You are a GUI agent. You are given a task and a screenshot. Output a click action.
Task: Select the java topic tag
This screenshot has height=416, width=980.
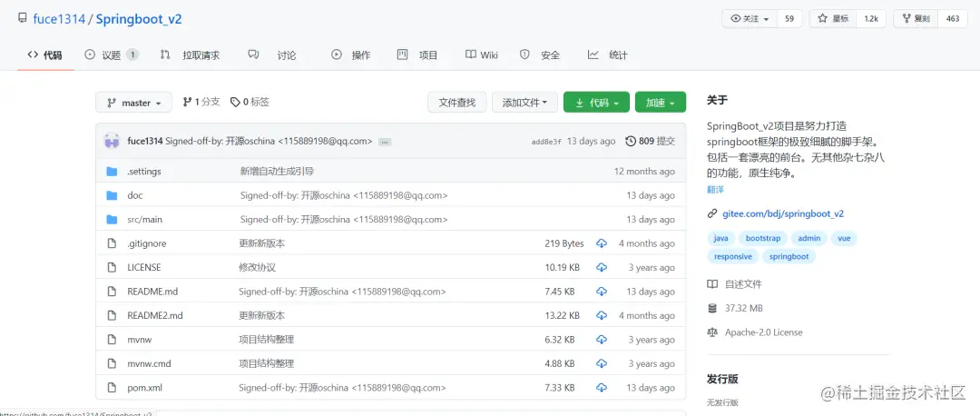720,238
